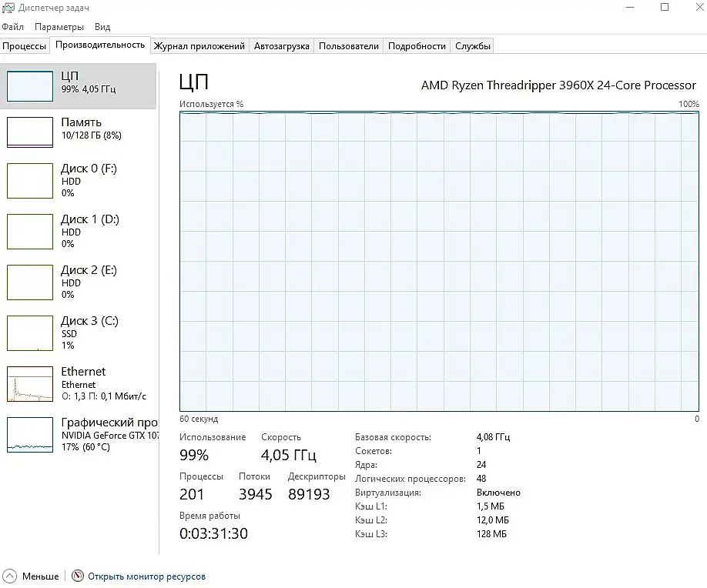Switch to the Службы tab
The height and width of the screenshot is (588, 707).
coord(473,46)
